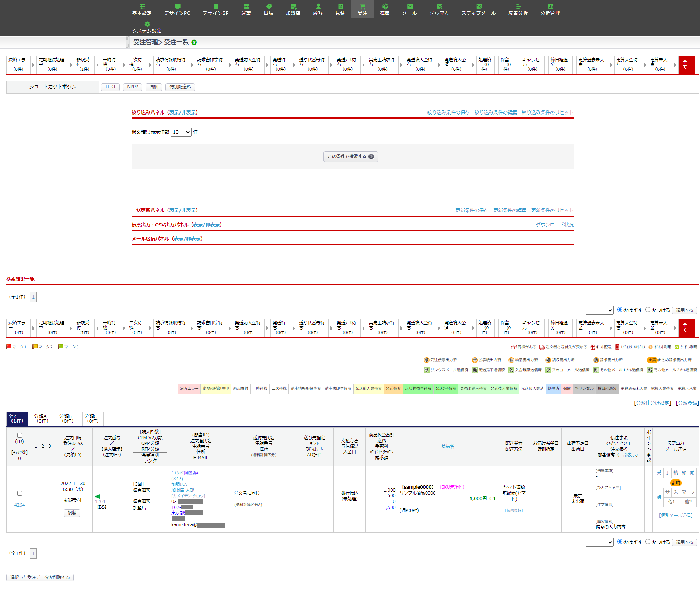Open the 広告分析 icon
The width and height of the screenshot is (700, 594).
[518, 6]
